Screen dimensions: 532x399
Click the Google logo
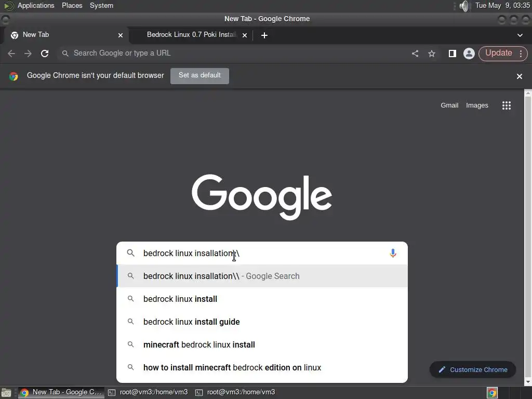[262, 197]
